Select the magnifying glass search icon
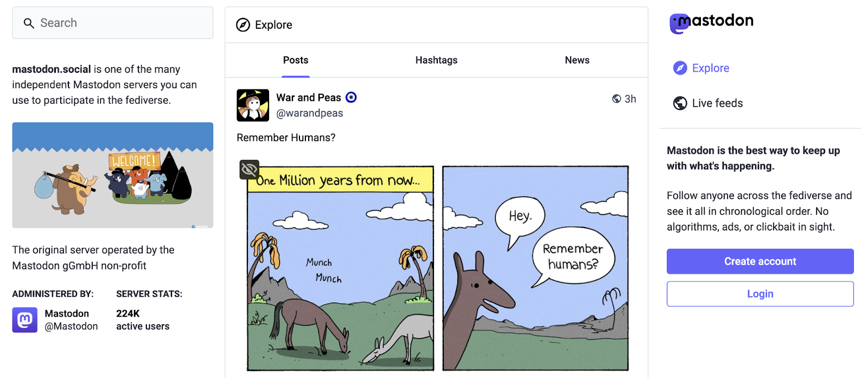Viewport: 868px width, 378px height. [x=28, y=23]
